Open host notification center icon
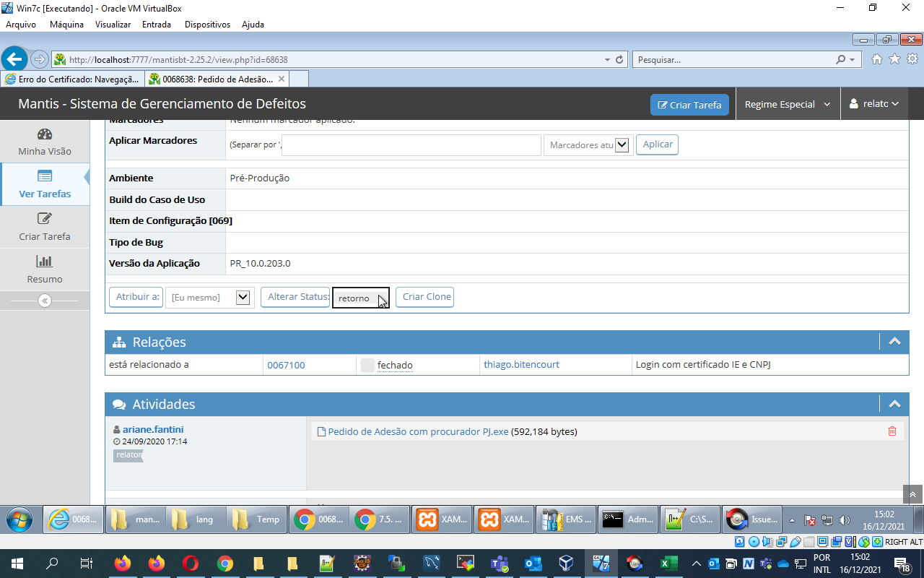The image size is (924, 578). point(902,564)
